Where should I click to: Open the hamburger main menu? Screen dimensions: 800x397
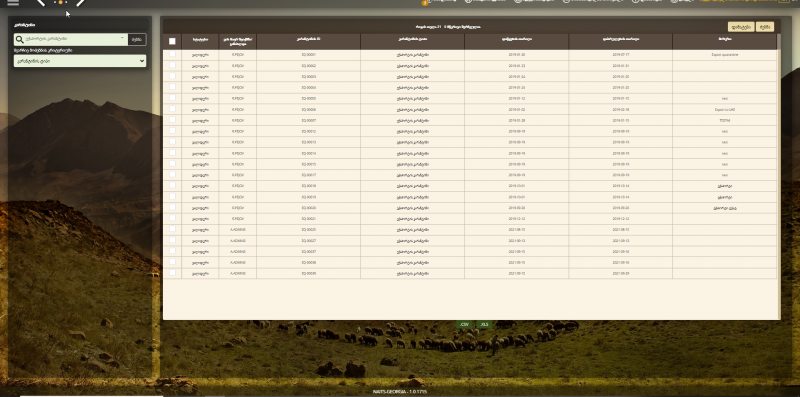(13, 2)
